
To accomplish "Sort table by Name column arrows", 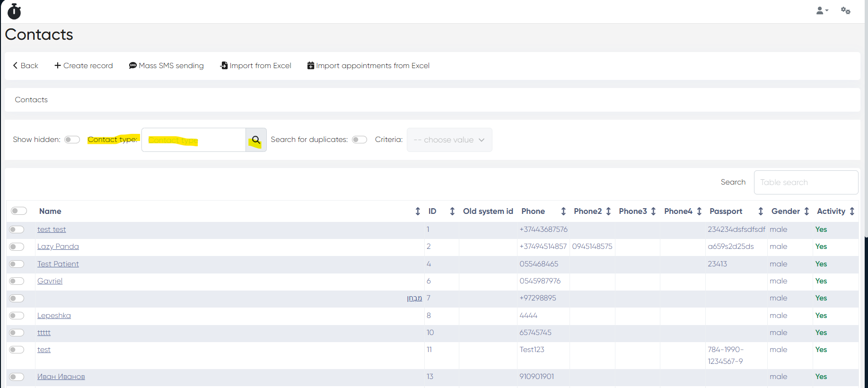I will tap(418, 212).
